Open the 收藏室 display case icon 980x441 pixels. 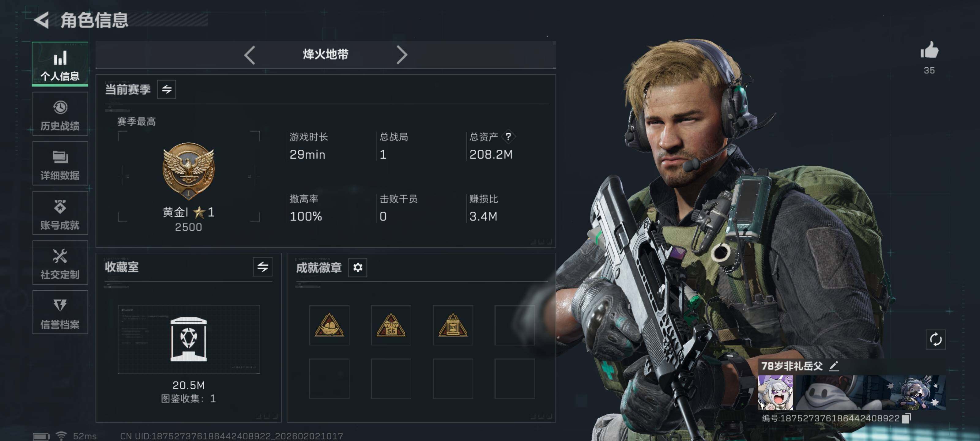click(189, 339)
